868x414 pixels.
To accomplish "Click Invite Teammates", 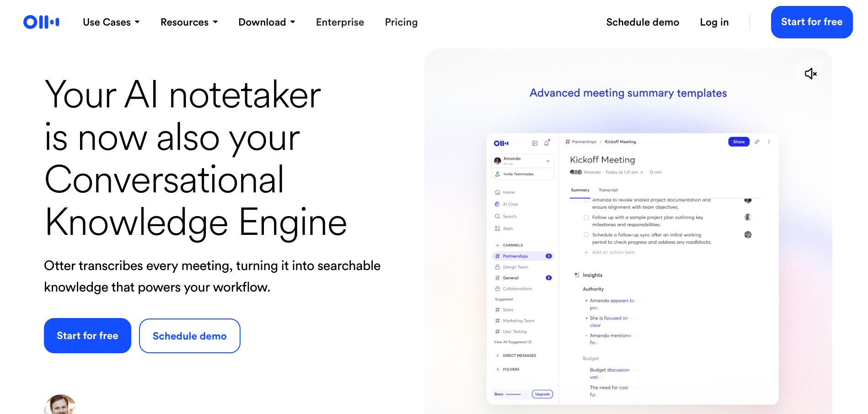I will 523,174.
